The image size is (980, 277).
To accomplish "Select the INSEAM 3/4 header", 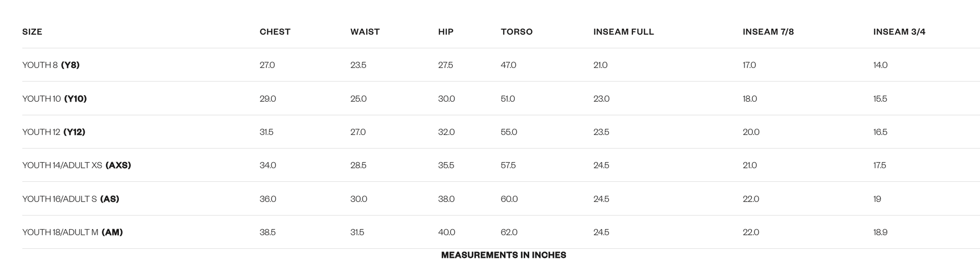I will [x=899, y=32].
